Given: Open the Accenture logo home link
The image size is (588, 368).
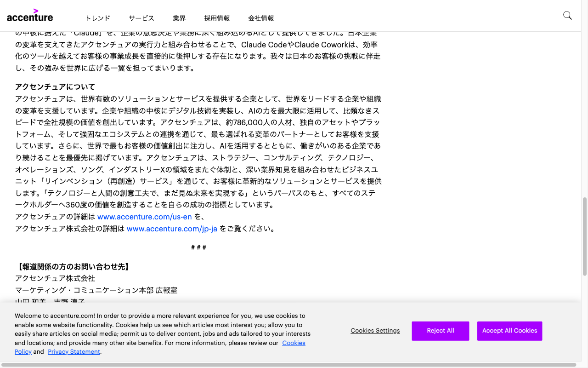Looking at the screenshot, I should [x=30, y=15].
